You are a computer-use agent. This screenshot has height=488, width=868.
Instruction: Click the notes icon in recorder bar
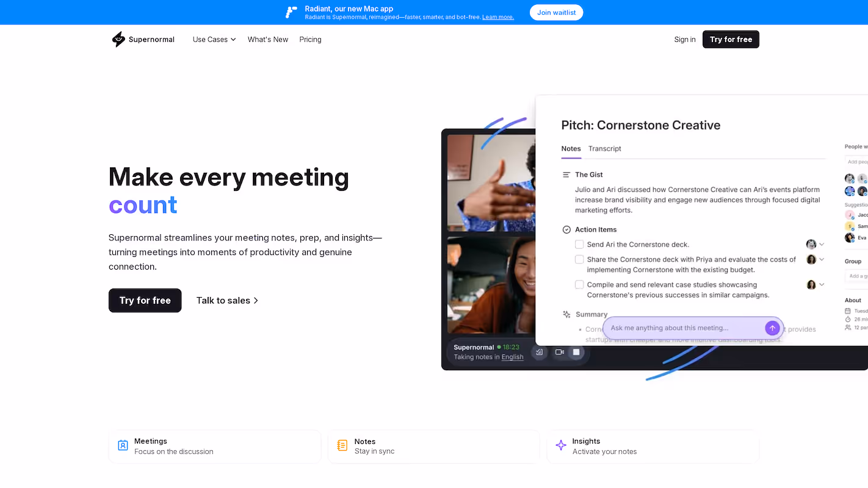[539, 352]
